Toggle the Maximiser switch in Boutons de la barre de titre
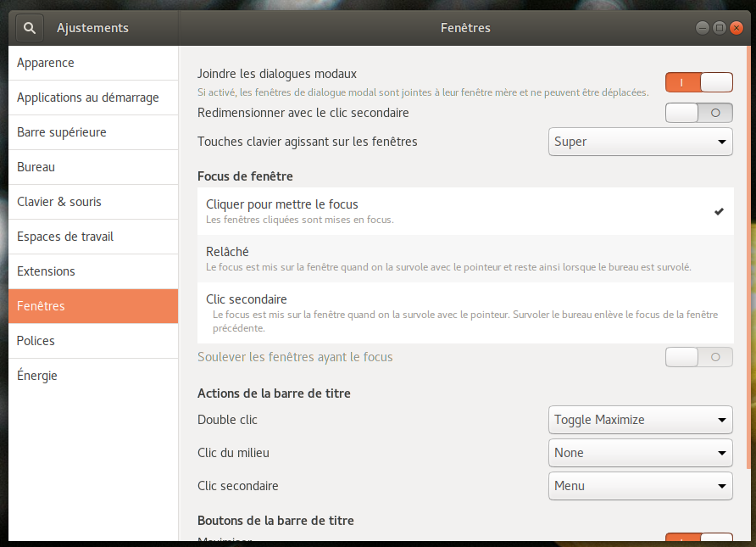 (698, 538)
